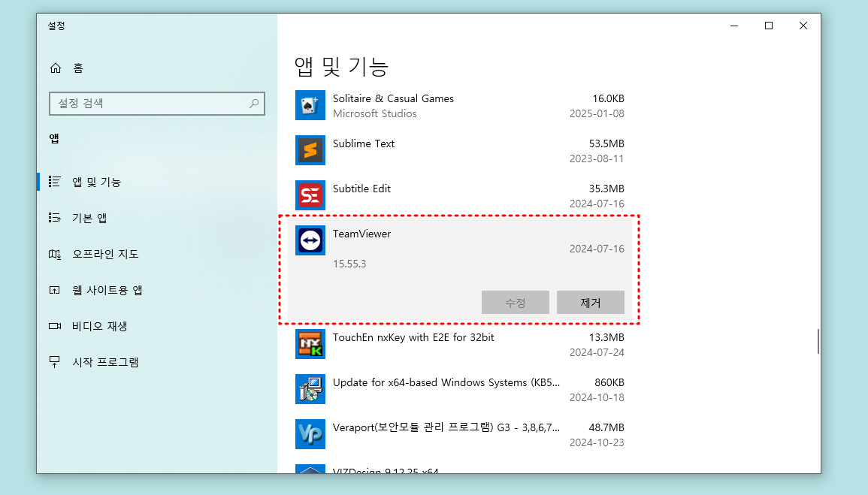The width and height of the screenshot is (868, 495).
Task: Open the 홈 label in the sidebar
Action: pos(78,68)
